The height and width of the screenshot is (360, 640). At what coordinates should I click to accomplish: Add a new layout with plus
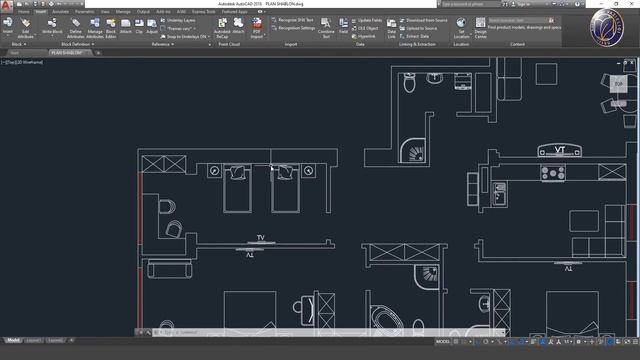point(71,340)
